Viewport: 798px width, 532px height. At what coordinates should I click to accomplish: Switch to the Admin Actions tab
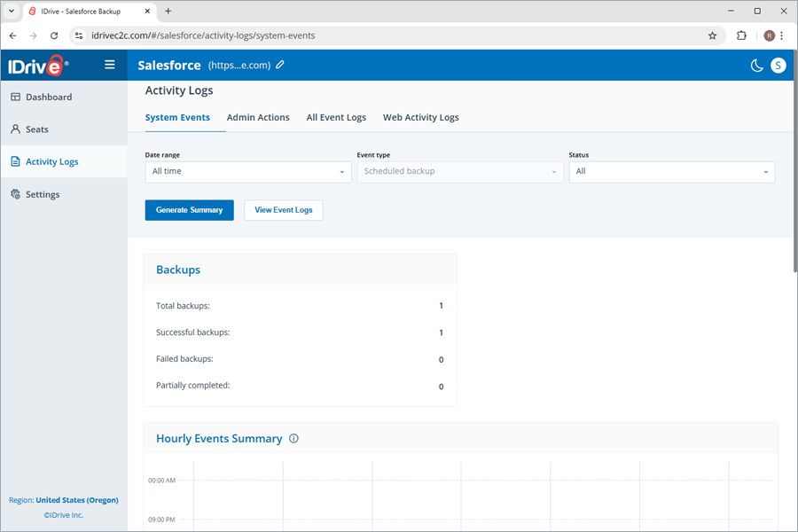tap(258, 117)
